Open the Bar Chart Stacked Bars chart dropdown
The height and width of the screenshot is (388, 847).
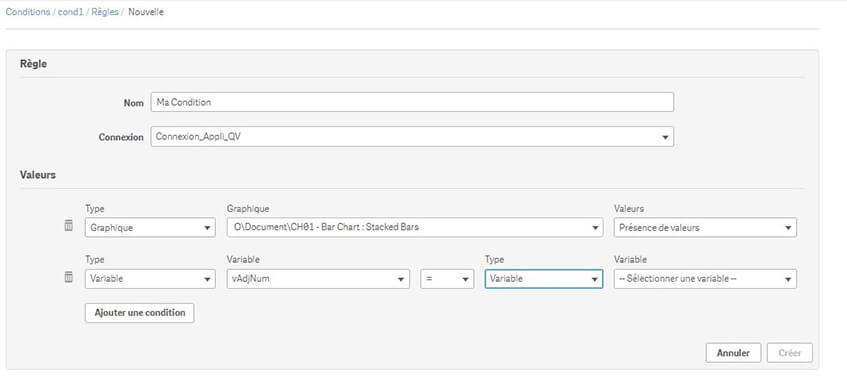coord(415,228)
